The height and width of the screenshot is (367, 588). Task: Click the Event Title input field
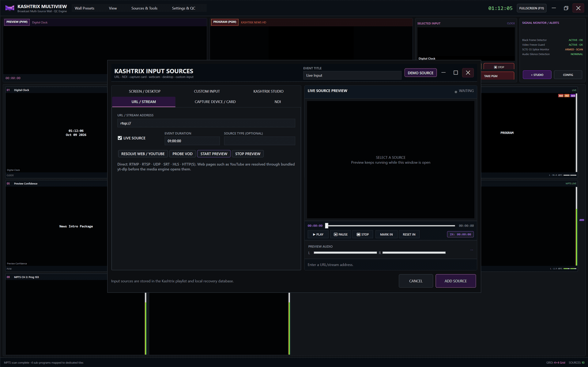click(352, 75)
